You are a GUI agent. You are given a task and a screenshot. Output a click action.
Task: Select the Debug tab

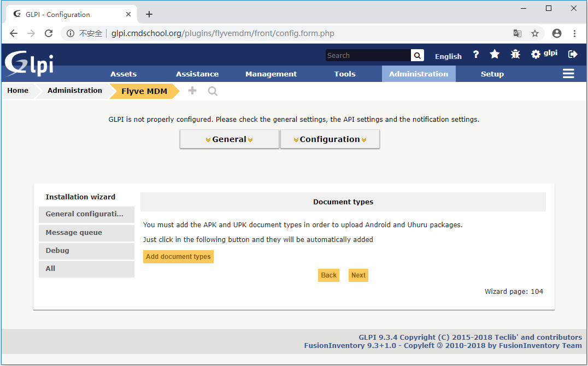click(86, 251)
